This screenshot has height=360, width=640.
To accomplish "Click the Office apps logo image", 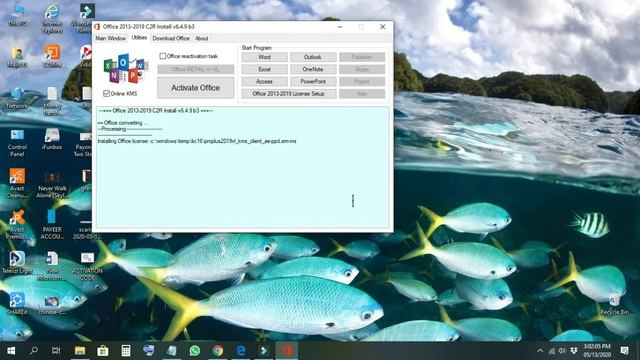I will point(125,68).
